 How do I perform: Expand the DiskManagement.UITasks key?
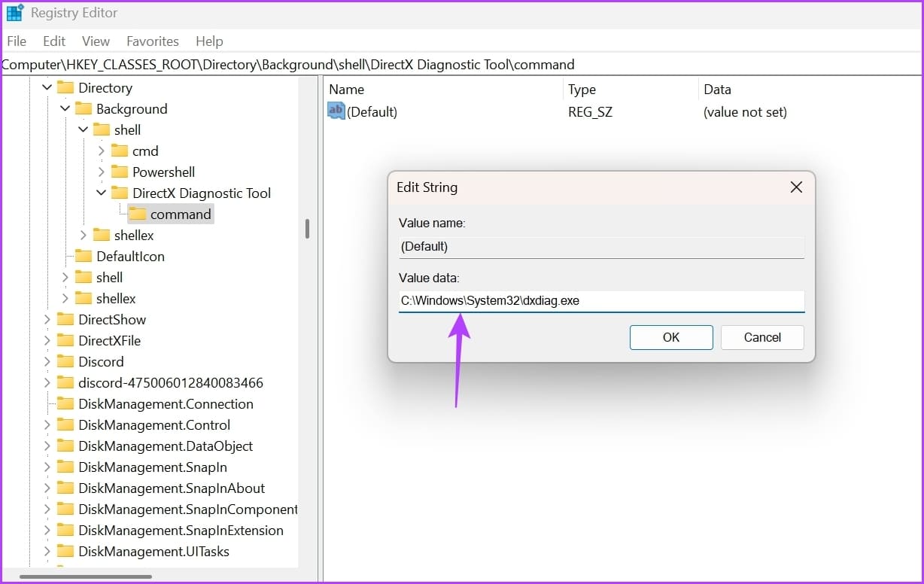point(47,552)
